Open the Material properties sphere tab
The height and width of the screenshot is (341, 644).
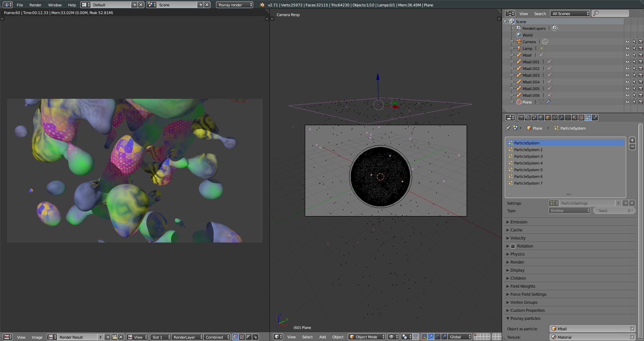[575, 118]
